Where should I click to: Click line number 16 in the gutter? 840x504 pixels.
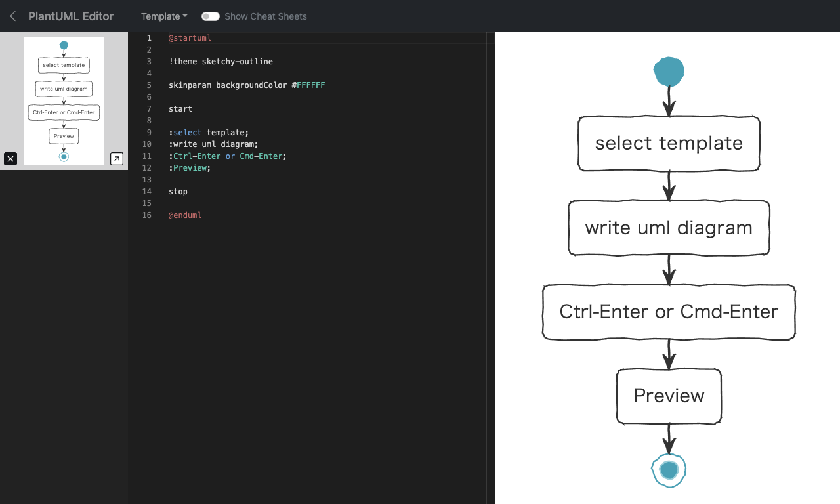146,215
